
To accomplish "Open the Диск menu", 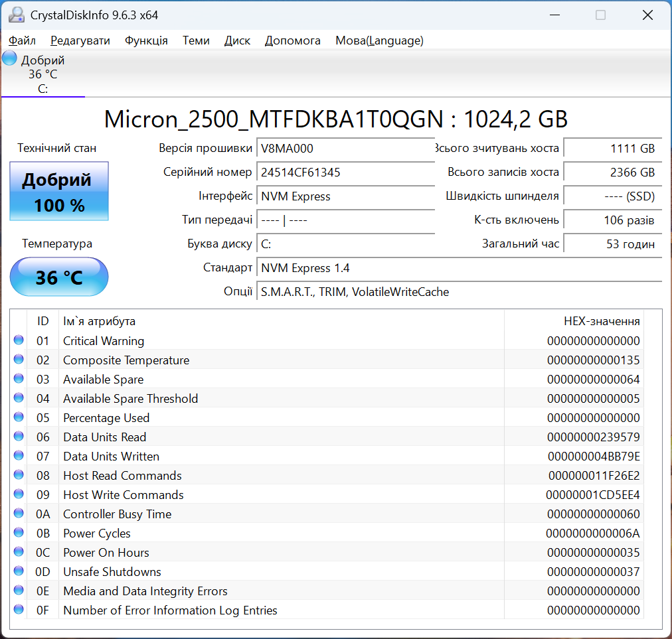I will 237,40.
